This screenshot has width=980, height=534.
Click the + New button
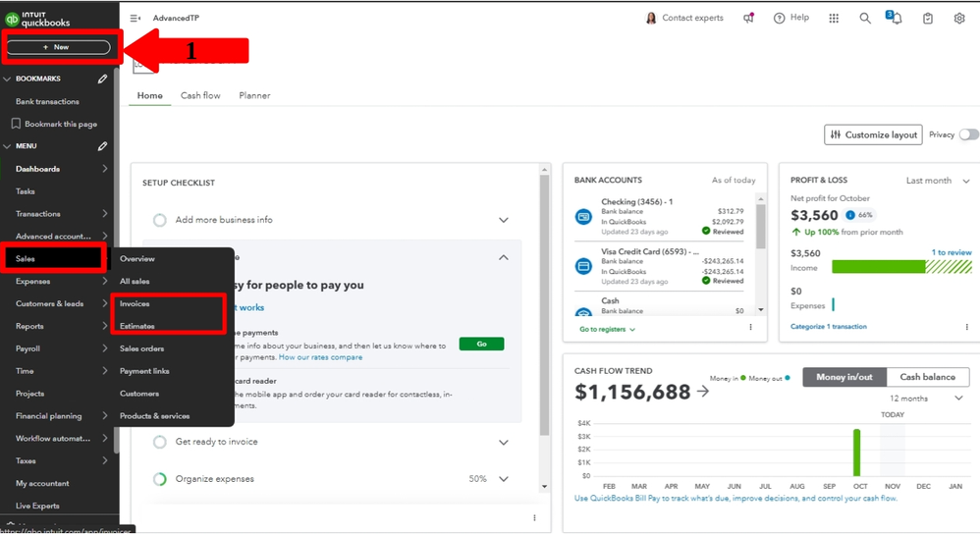pos(58,47)
